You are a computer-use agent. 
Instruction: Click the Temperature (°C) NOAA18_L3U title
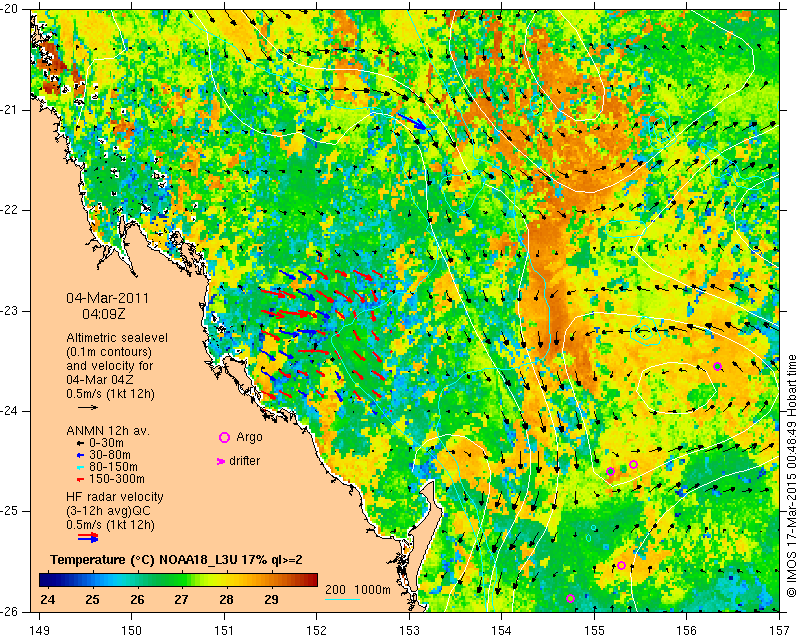(177, 559)
